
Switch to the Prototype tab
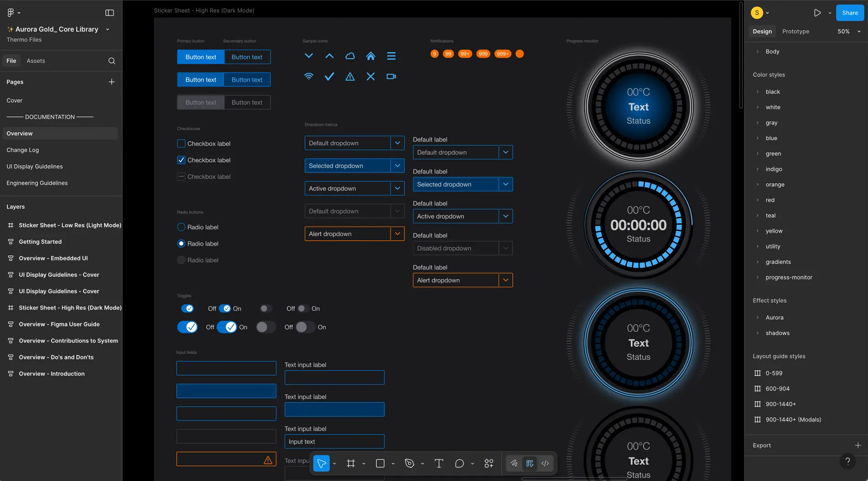point(795,32)
